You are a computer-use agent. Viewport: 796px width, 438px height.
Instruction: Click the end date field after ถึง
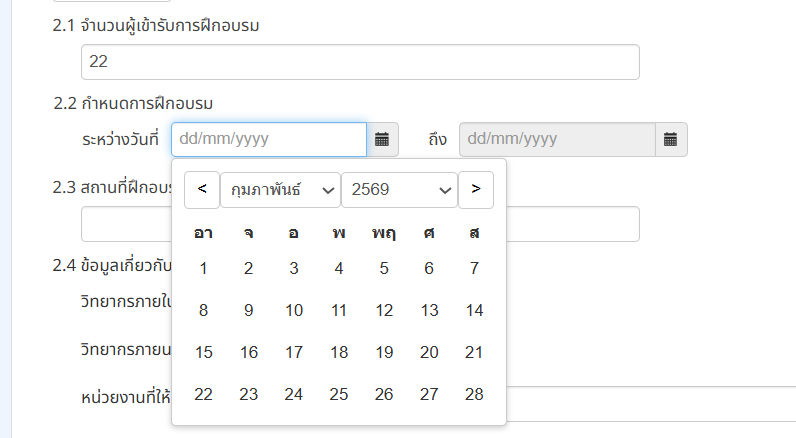click(557, 139)
